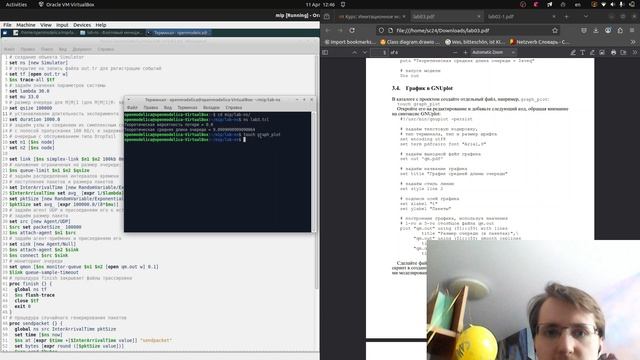Screen dimensions: 640x360
Task: Open the Automatic Zoom dropdown
Action: (x=493, y=52)
